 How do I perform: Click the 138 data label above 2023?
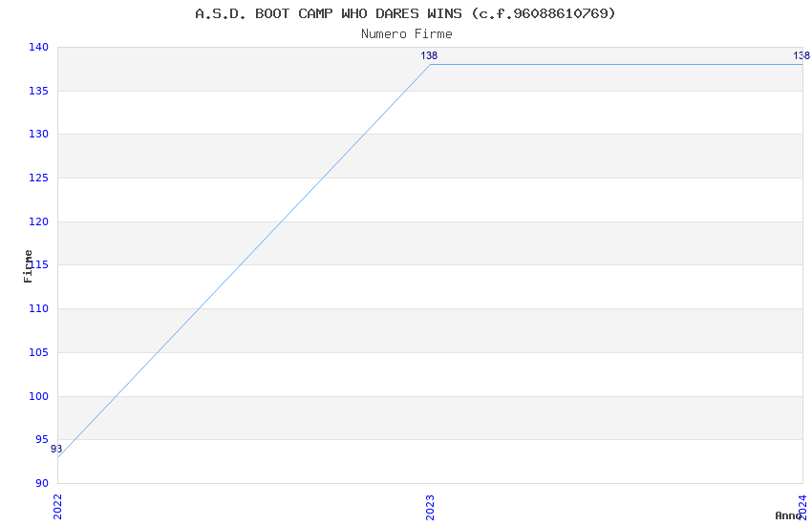[x=429, y=55]
